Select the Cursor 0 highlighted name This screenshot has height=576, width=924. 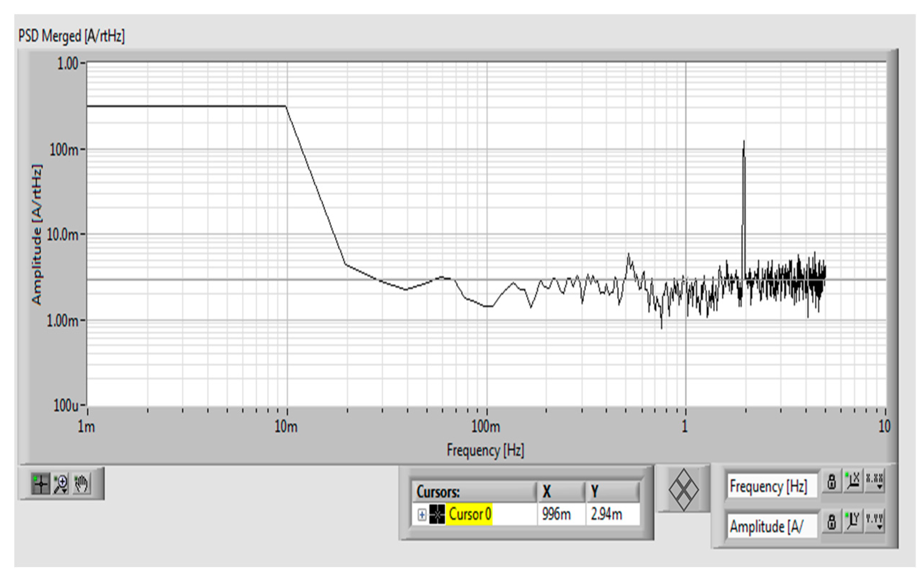click(x=469, y=515)
